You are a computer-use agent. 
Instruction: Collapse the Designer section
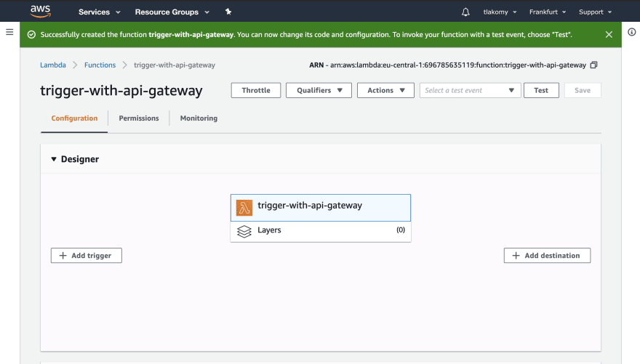pos(54,159)
